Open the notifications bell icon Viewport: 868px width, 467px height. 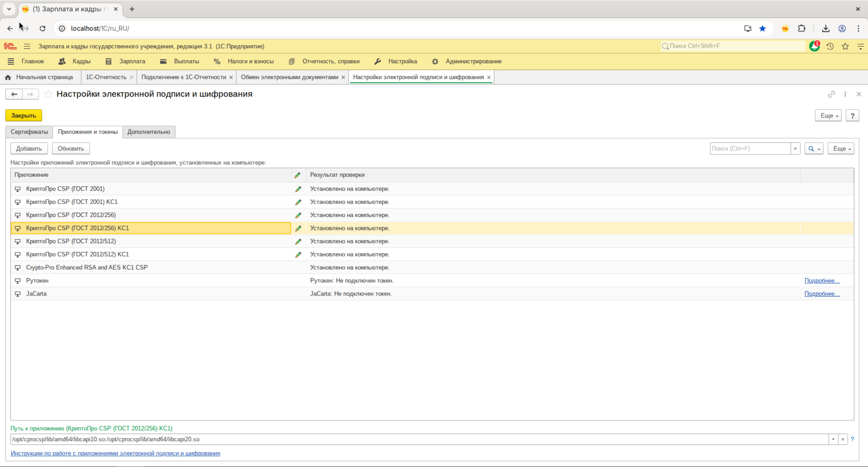(814, 46)
